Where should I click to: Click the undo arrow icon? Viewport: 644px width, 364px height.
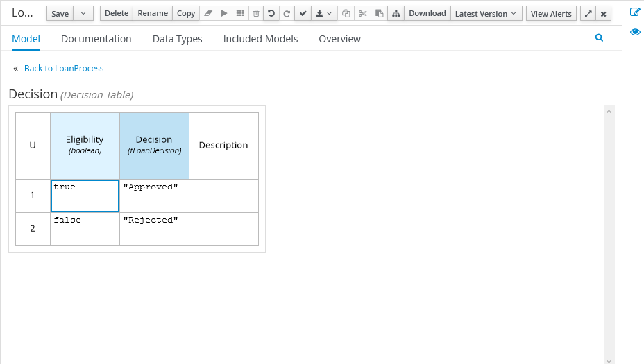pyautogui.click(x=271, y=14)
